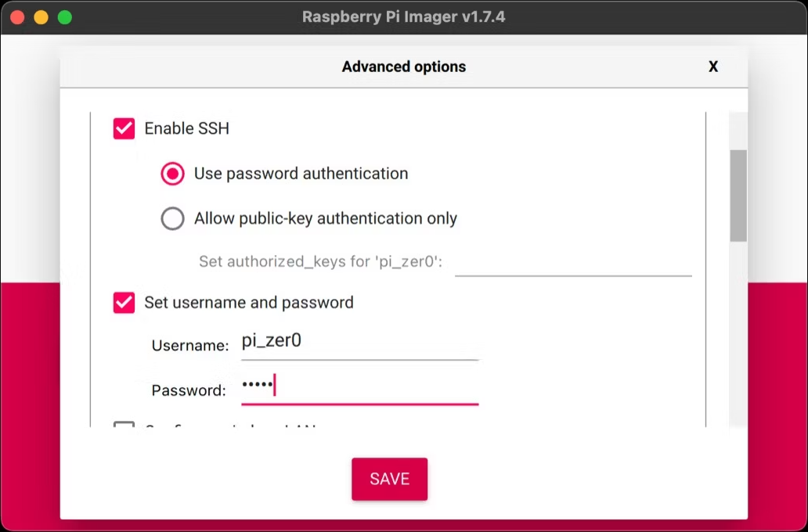
Task: Toggle the Enable SSH checkbox
Action: [x=124, y=128]
